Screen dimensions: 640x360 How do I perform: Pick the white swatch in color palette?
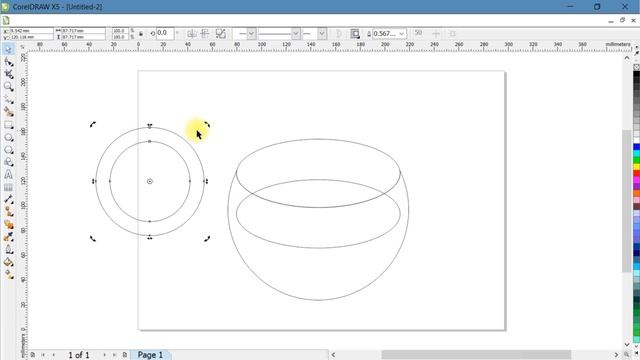click(x=636, y=140)
